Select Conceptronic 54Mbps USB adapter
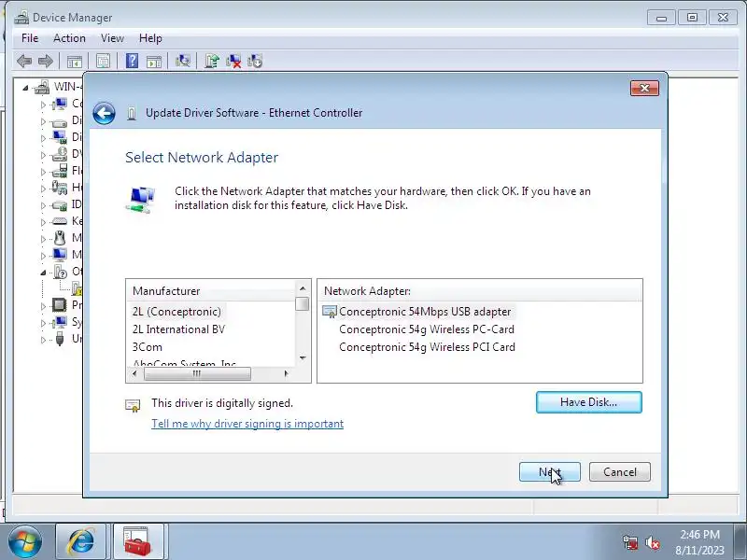This screenshot has width=747, height=560. [x=425, y=312]
